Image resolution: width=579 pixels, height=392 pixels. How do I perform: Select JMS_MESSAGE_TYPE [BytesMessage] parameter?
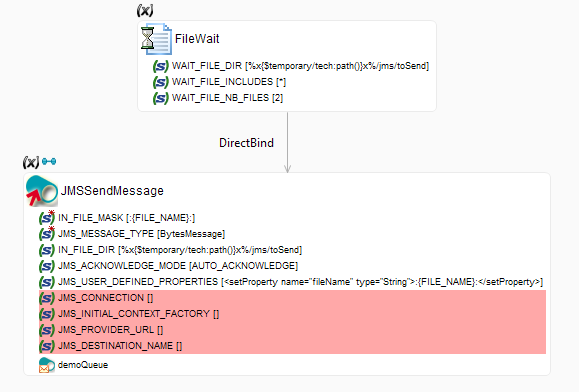point(141,234)
